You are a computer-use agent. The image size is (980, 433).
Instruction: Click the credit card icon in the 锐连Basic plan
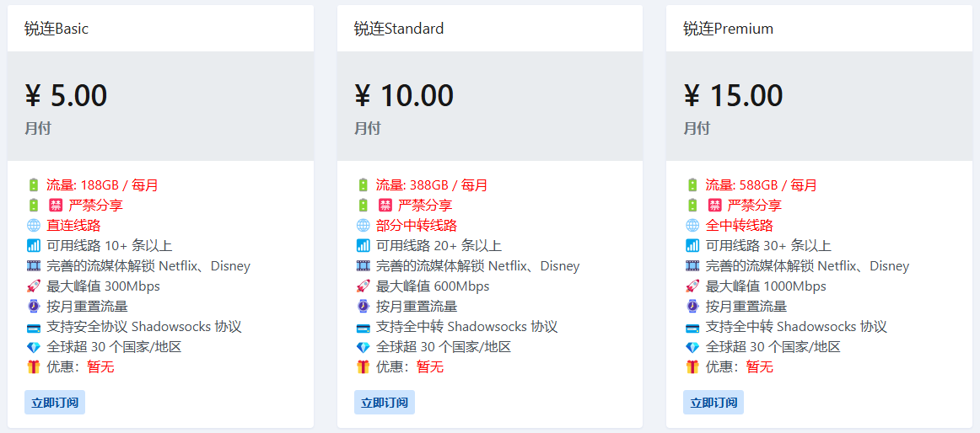[34, 327]
